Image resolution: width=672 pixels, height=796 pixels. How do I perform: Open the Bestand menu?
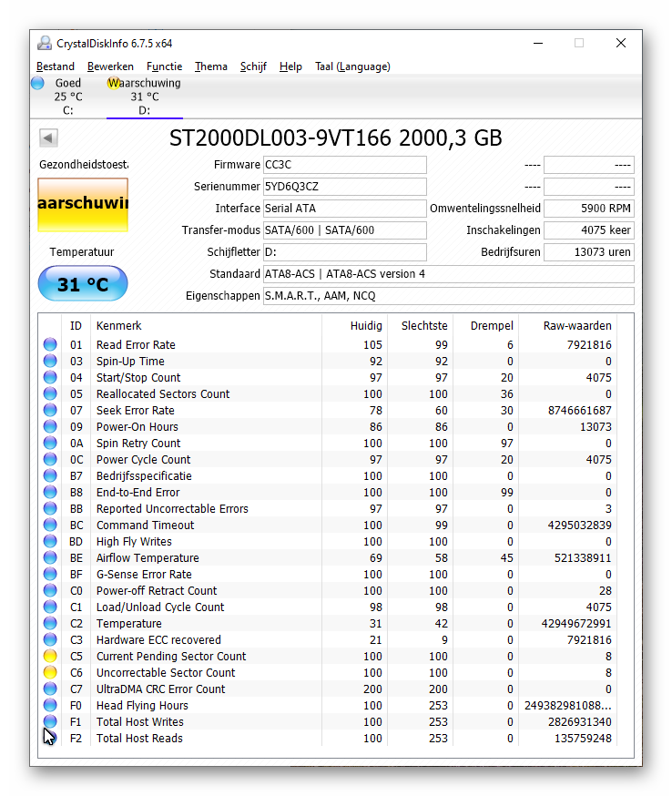tap(56, 66)
